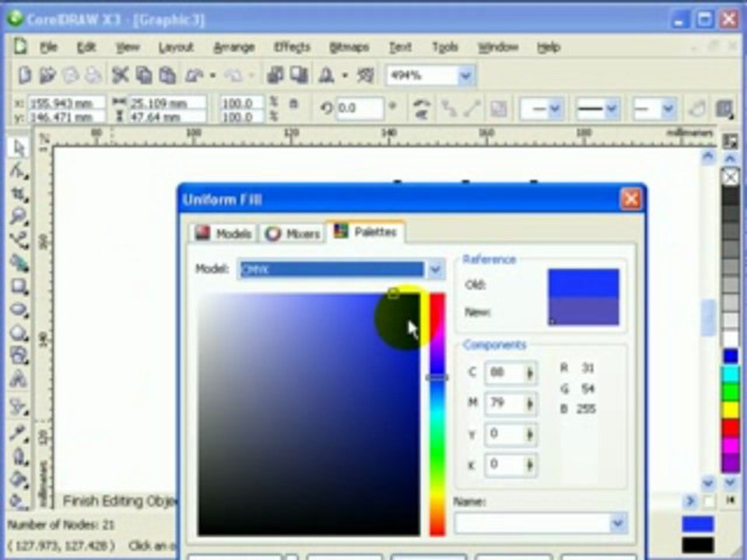The height and width of the screenshot is (560, 747).
Task: Open the Tools menu
Action: (445, 47)
